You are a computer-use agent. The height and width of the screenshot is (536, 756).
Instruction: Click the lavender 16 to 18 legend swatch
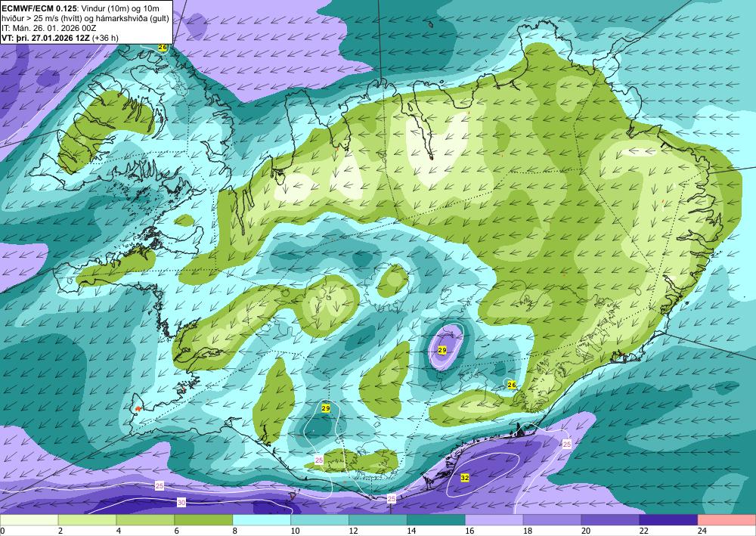[x=494, y=520]
